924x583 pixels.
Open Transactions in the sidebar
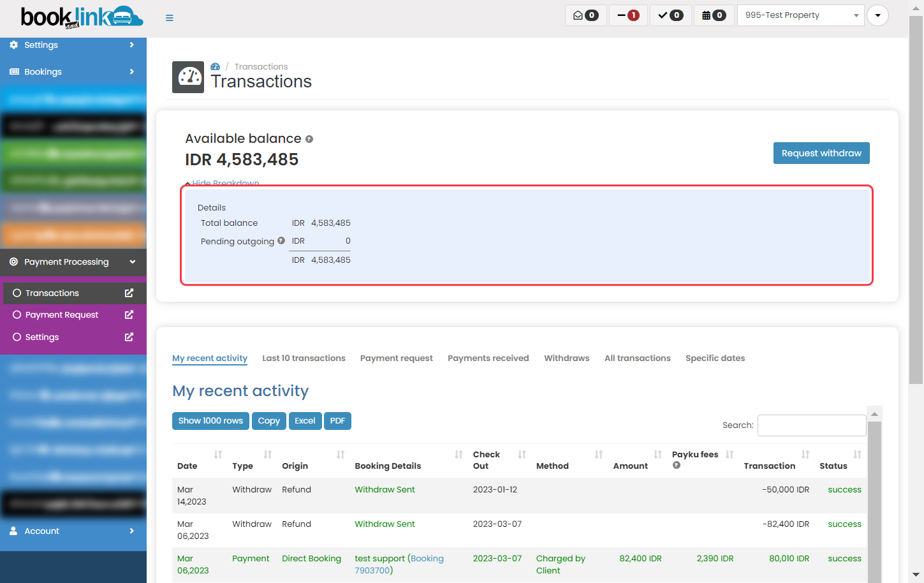click(52, 293)
